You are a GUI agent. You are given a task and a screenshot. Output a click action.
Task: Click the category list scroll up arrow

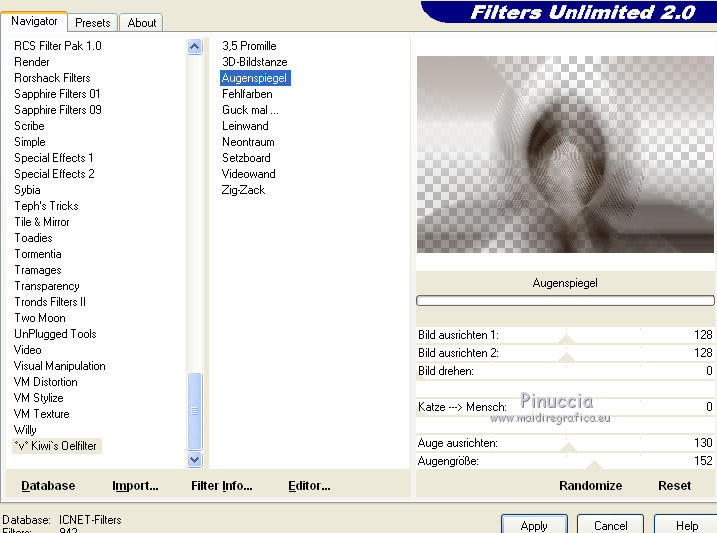pyautogui.click(x=194, y=47)
